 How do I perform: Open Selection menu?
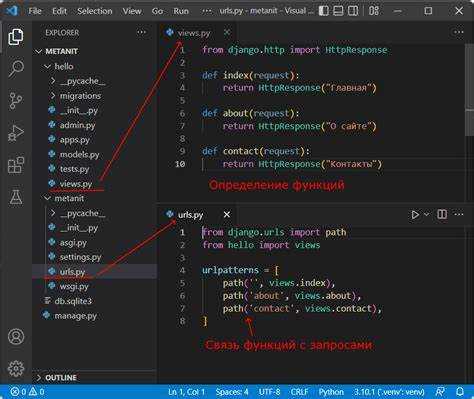[x=95, y=11]
